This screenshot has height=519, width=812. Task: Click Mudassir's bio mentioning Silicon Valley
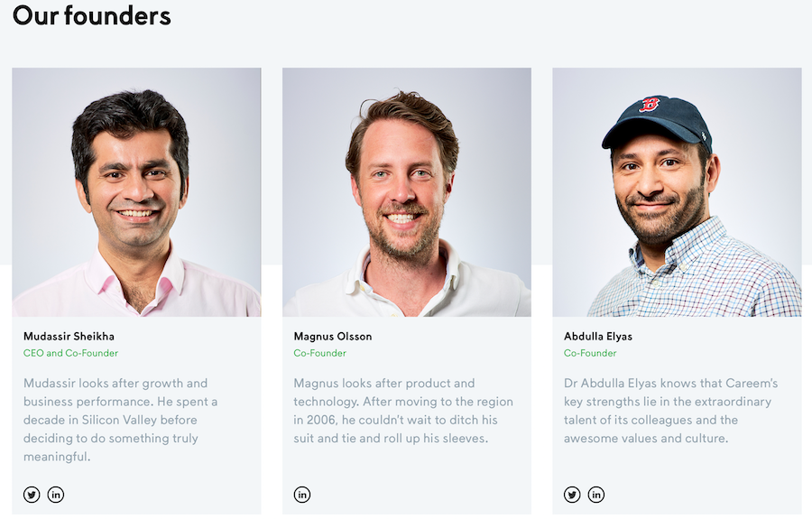[121, 420]
